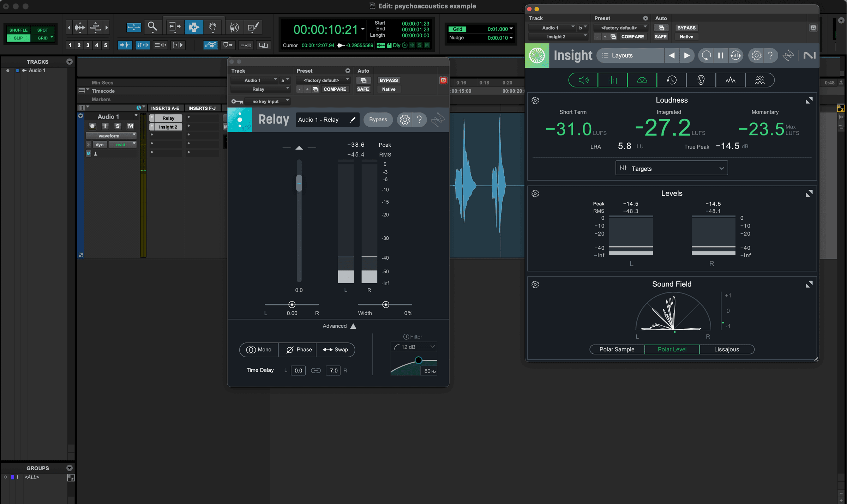Edit the Relay track name pencil
This screenshot has width=847, height=504.
[352, 120]
